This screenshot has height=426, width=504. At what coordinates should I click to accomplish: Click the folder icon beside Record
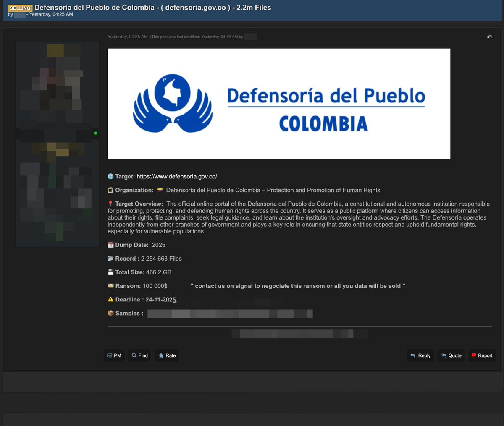pyautogui.click(x=110, y=259)
